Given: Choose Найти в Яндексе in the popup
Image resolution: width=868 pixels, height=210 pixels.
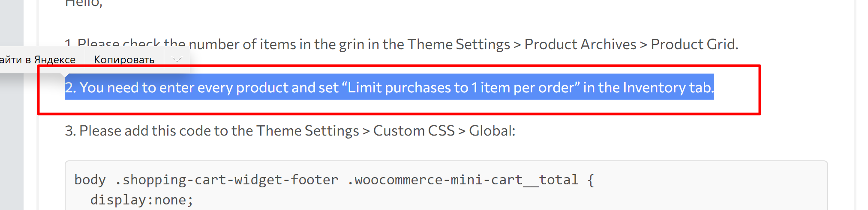Looking at the screenshot, I should [x=38, y=59].
